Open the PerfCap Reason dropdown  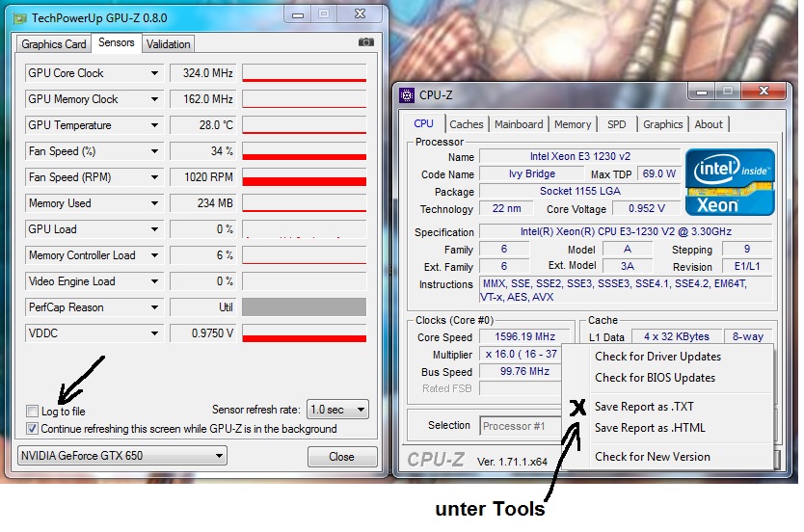pos(154,307)
